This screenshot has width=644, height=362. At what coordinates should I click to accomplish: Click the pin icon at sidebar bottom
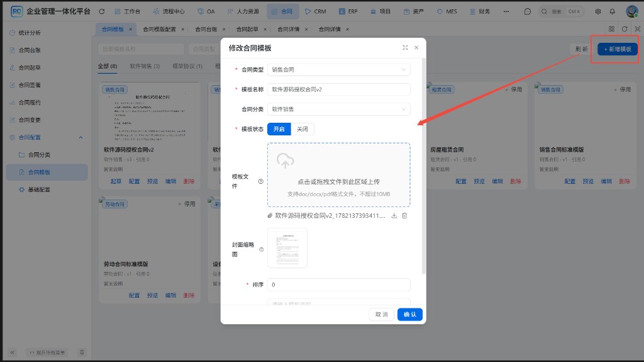click(x=82, y=353)
